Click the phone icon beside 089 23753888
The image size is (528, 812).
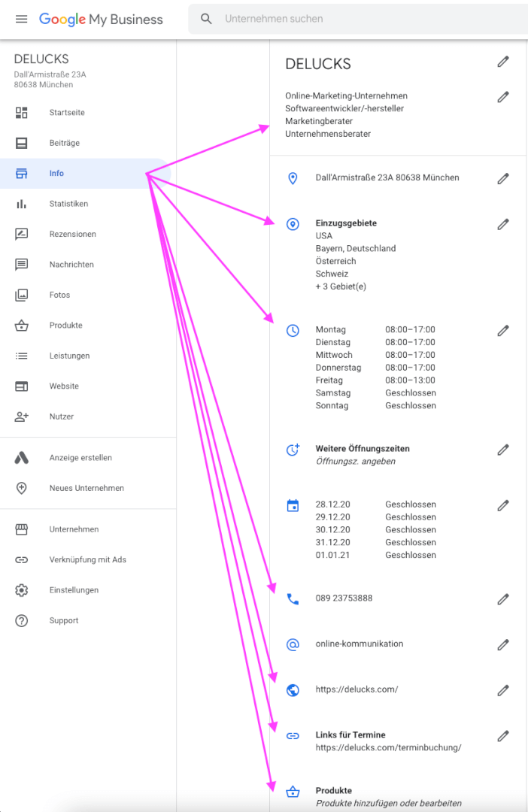pyautogui.click(x=293, y=599)
